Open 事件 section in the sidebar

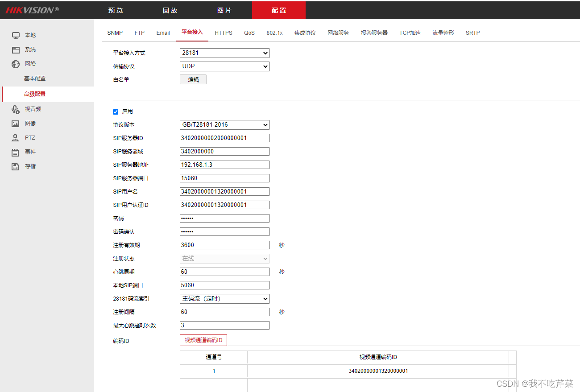[x=30, y=152]
